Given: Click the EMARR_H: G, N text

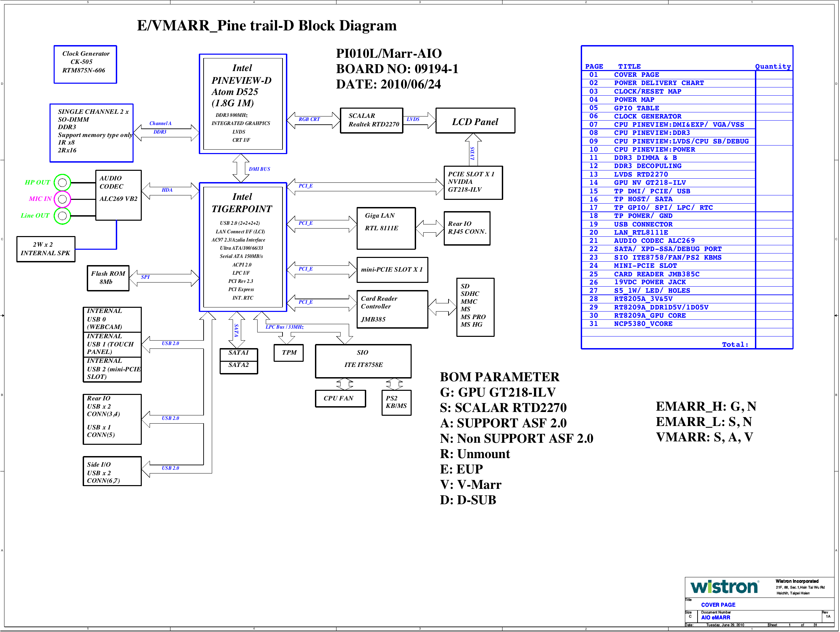Looking at the screenshot, I should point(706,407).
